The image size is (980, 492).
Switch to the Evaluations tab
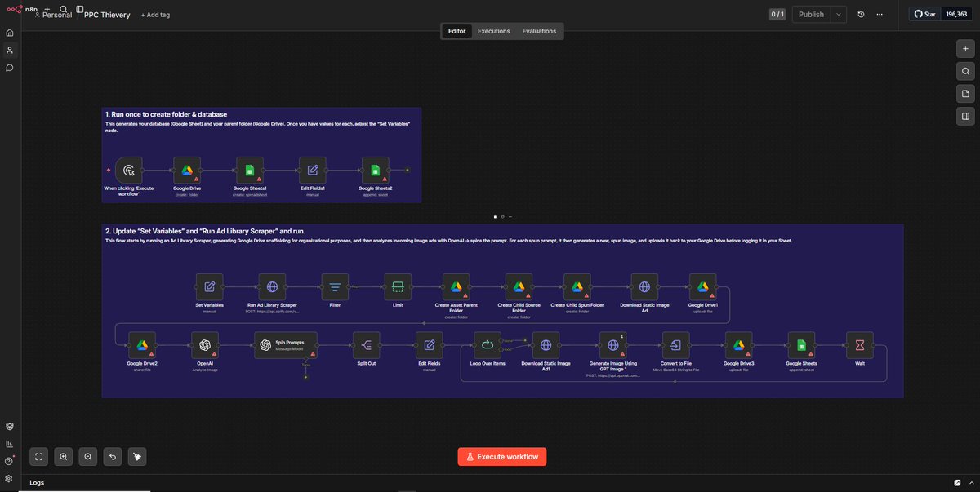(x=539, y=31)
